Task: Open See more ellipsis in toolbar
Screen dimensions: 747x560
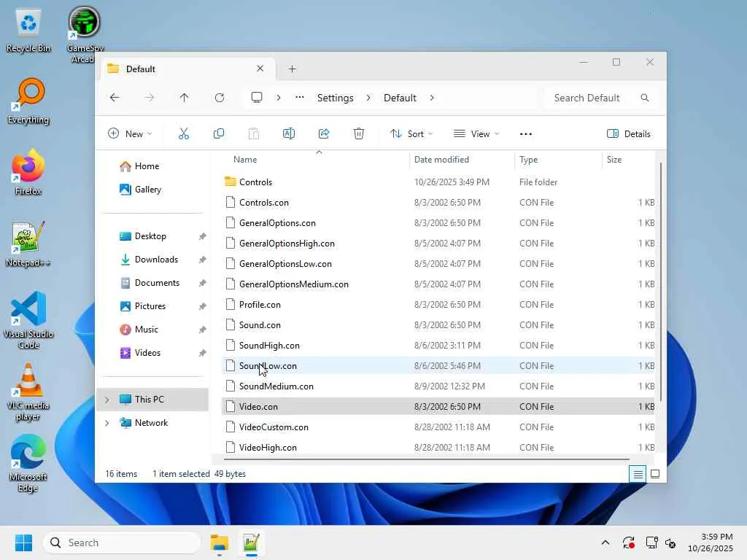Action: [x=525, y=134]
